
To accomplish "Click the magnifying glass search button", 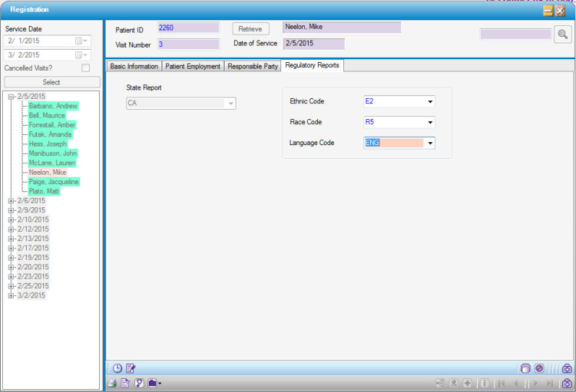I will tap(562, 34).
